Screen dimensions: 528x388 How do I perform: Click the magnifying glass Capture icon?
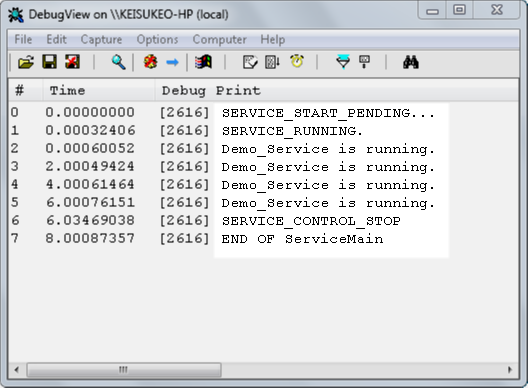pos(119,62)
